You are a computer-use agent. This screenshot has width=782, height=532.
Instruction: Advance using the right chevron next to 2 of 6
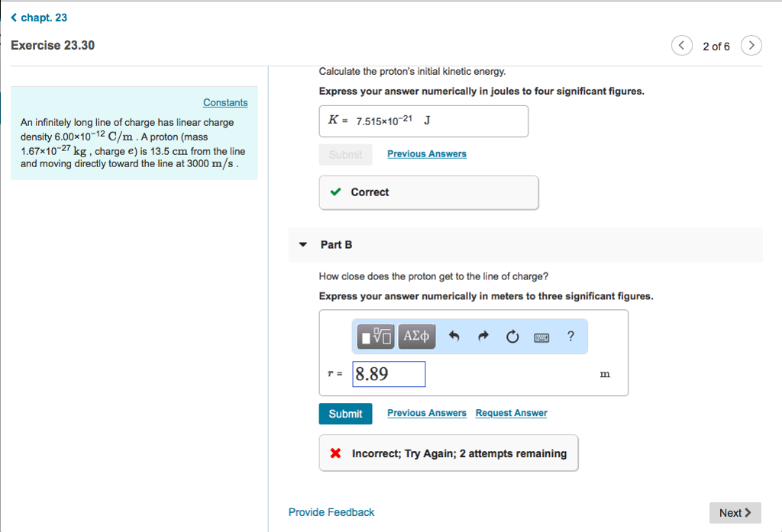coord(751,45)
